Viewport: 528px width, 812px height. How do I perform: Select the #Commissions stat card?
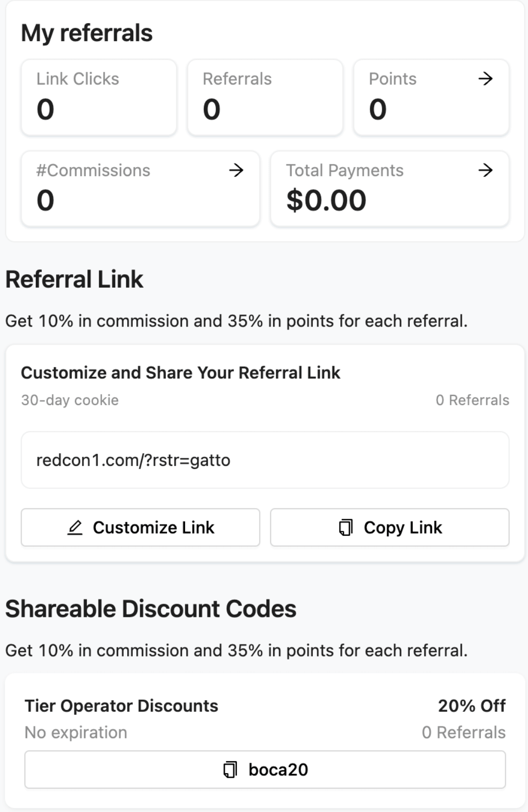(140, 189)
